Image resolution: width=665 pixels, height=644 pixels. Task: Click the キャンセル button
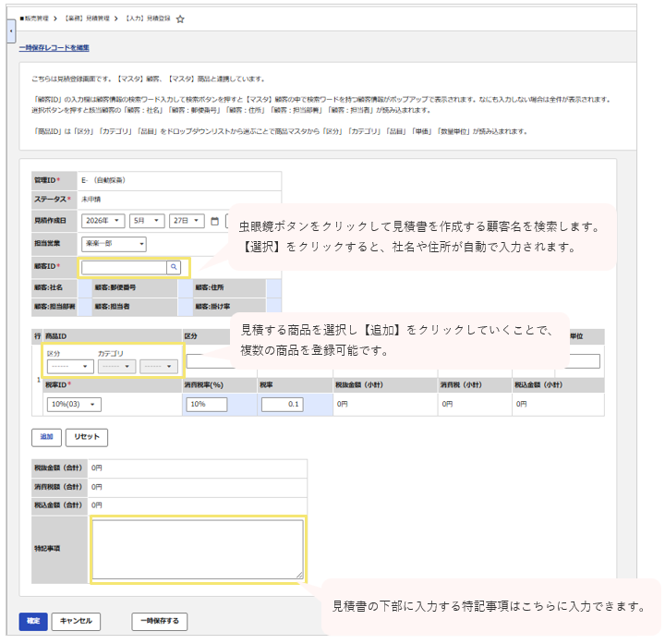pos(76,622)
